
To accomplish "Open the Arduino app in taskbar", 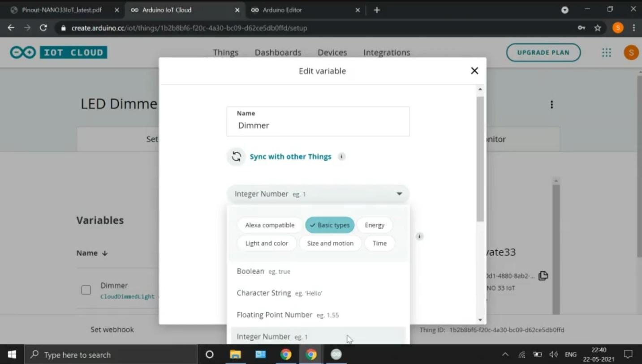I will coord(336,355).
